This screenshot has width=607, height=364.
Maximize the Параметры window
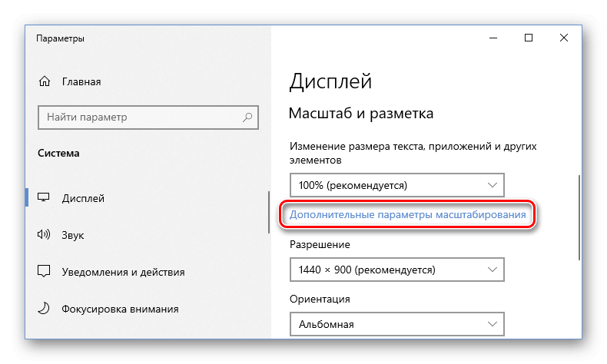529,38
